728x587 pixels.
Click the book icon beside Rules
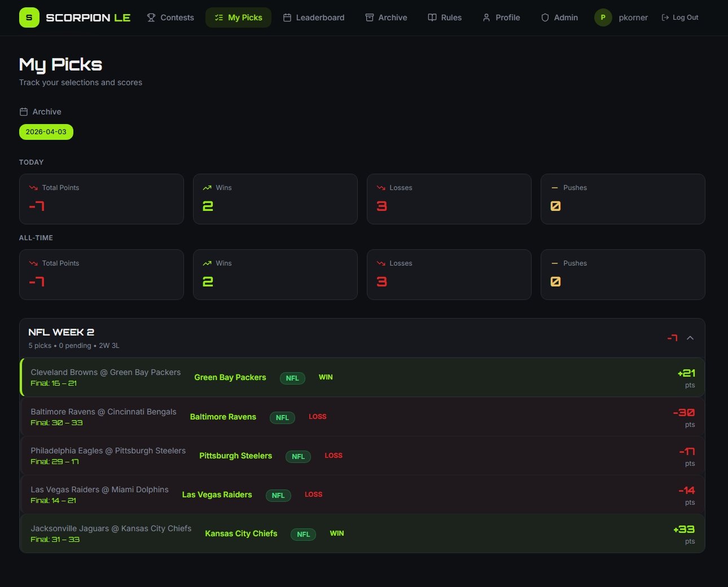[x=432, y=17]
